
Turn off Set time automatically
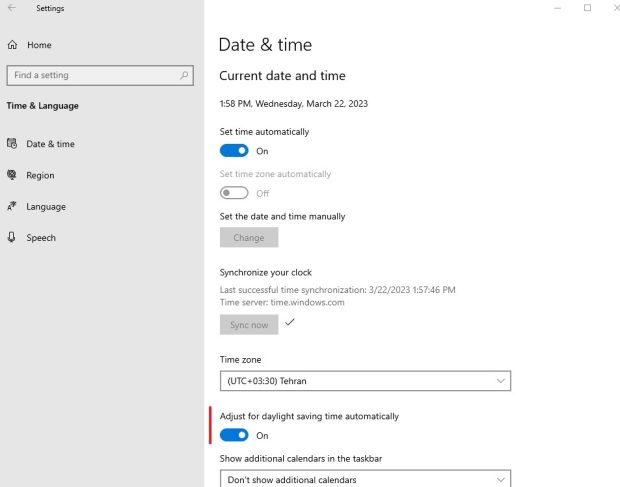pyautogui.click(x=234, y=151)
